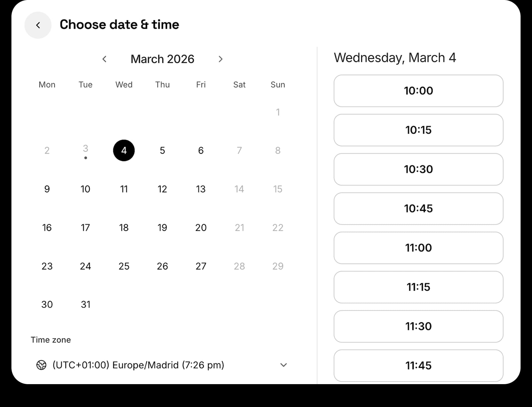Choose the 11:30 slot

tap(418, 326)
